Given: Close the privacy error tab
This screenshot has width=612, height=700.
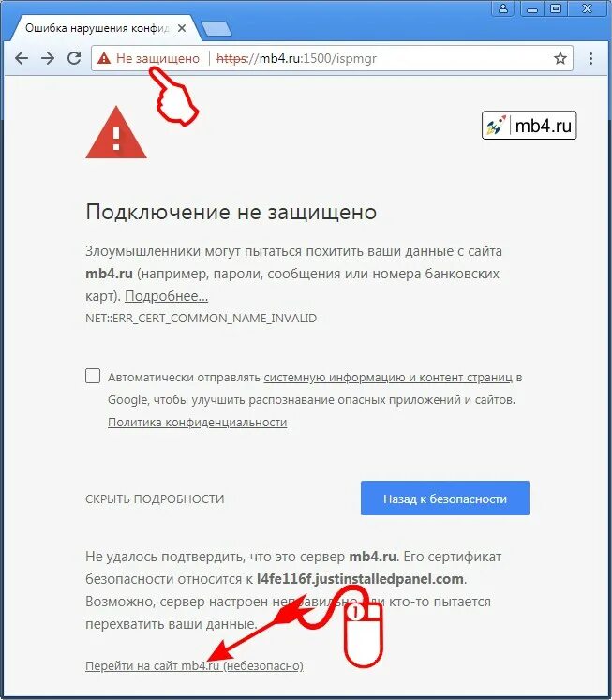Looking at the screenshot, I should [x=182, y=28].
